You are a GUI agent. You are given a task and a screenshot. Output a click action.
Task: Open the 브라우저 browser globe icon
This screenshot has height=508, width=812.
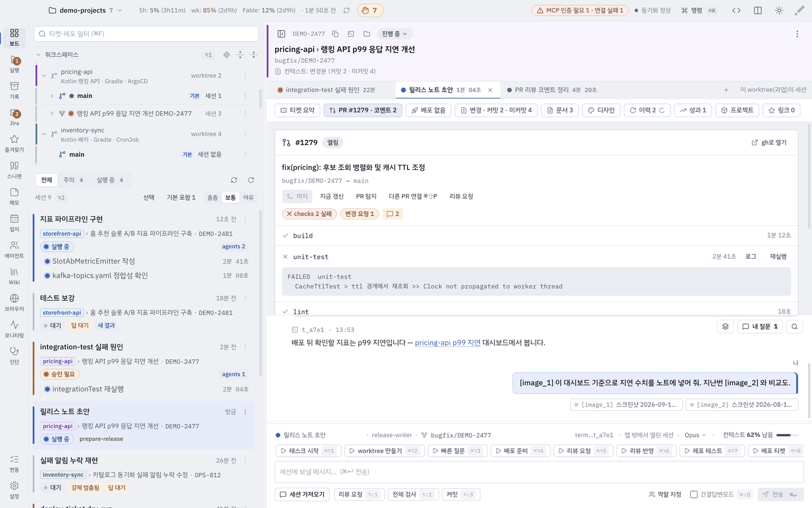(14, 303)
